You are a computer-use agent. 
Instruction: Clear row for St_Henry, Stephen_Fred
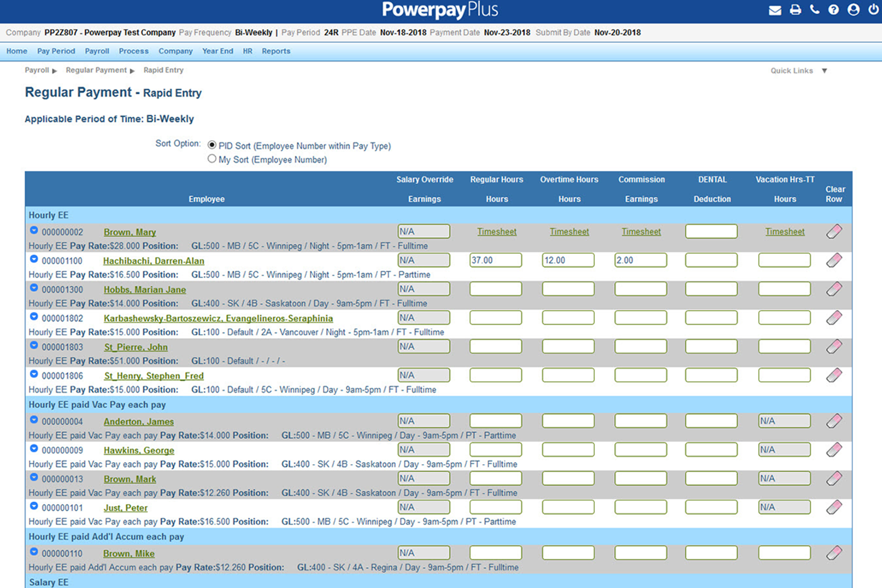[834, 375]
